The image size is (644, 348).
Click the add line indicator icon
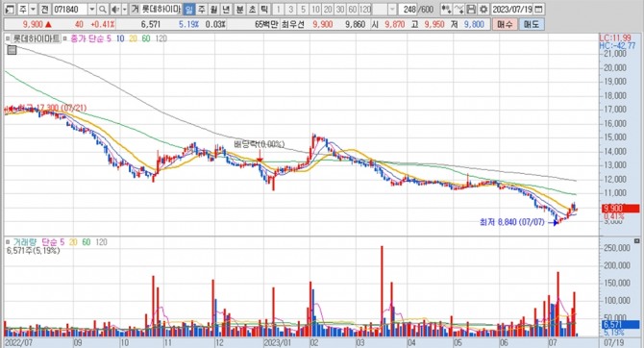(x=458, y=9)
